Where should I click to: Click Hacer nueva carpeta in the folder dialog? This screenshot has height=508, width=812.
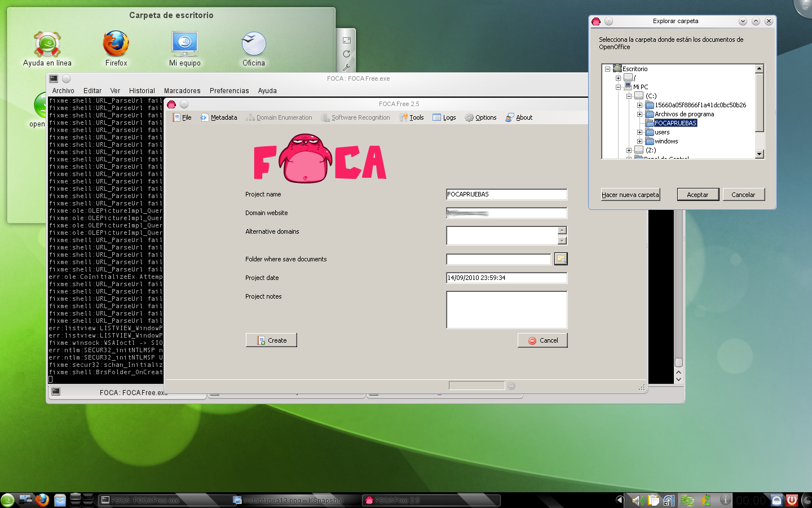630,194
